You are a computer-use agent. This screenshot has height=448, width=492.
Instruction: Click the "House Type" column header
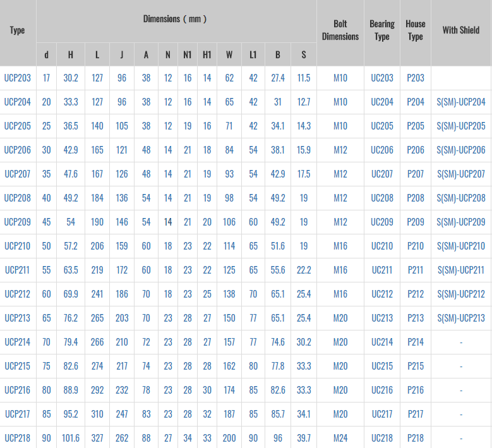click(x=415, y=30)
